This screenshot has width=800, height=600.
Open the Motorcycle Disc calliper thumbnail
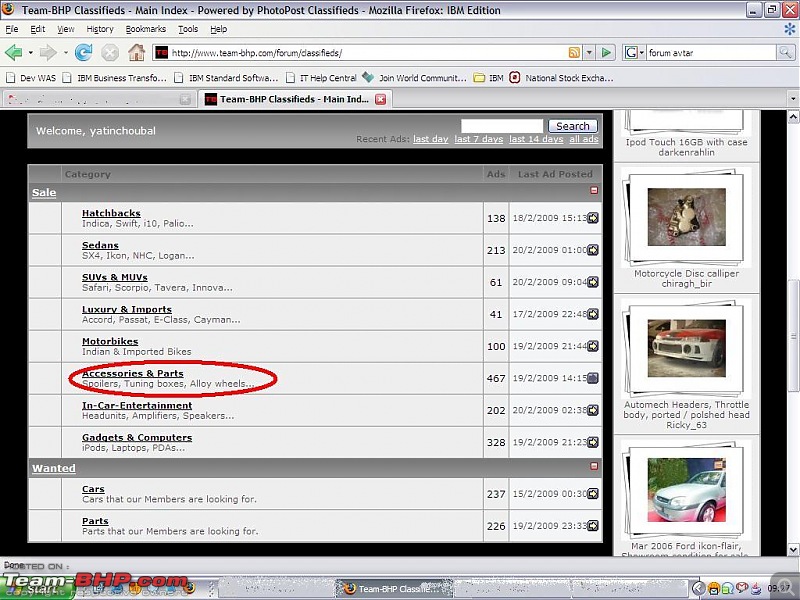[686, 217]
